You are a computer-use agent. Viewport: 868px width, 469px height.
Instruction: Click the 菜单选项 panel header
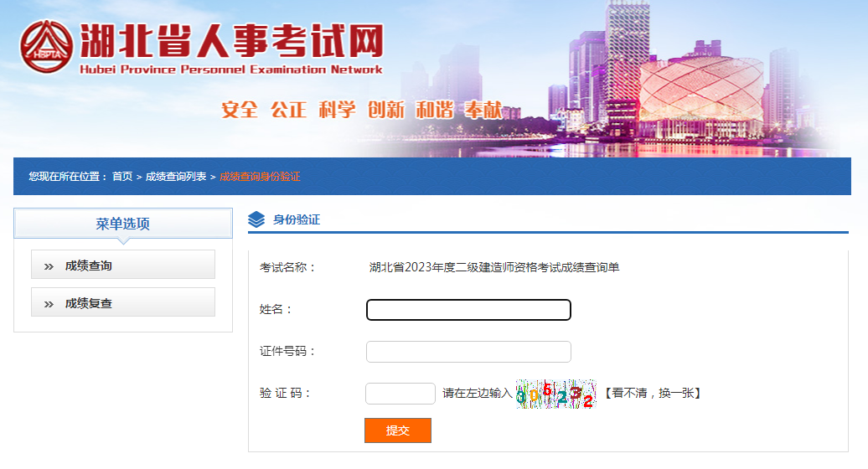click(x=123, y=224)
